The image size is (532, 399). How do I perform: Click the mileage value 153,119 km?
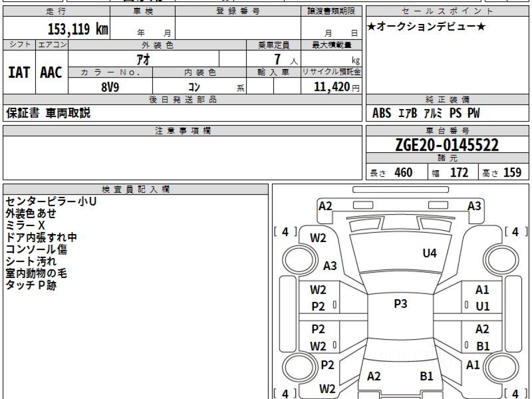(x=78, y=29)
